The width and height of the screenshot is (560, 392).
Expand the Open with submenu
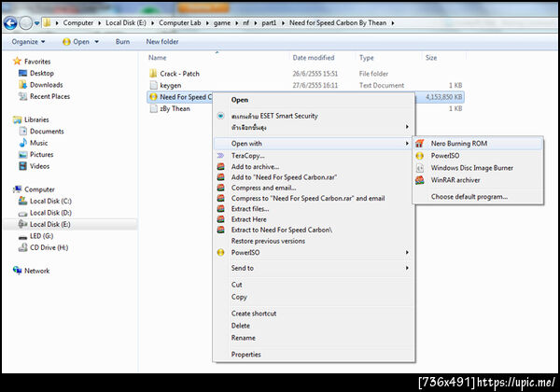tap(313, 144)
